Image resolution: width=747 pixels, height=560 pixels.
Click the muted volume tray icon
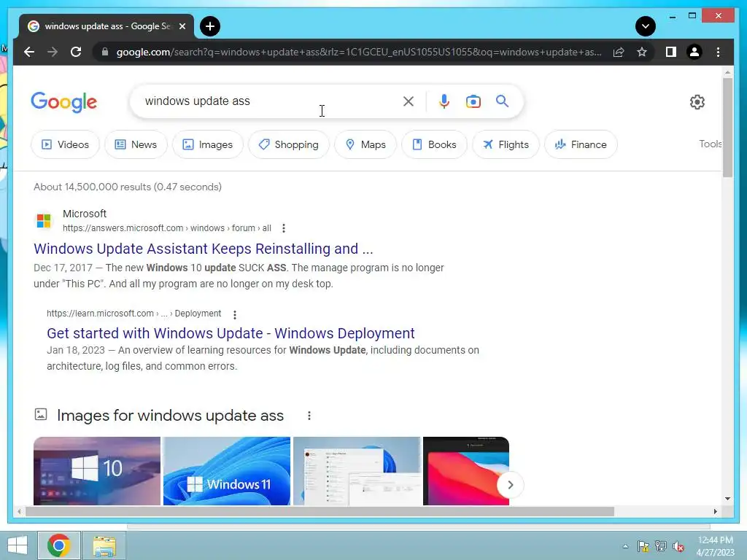(678, 546)
